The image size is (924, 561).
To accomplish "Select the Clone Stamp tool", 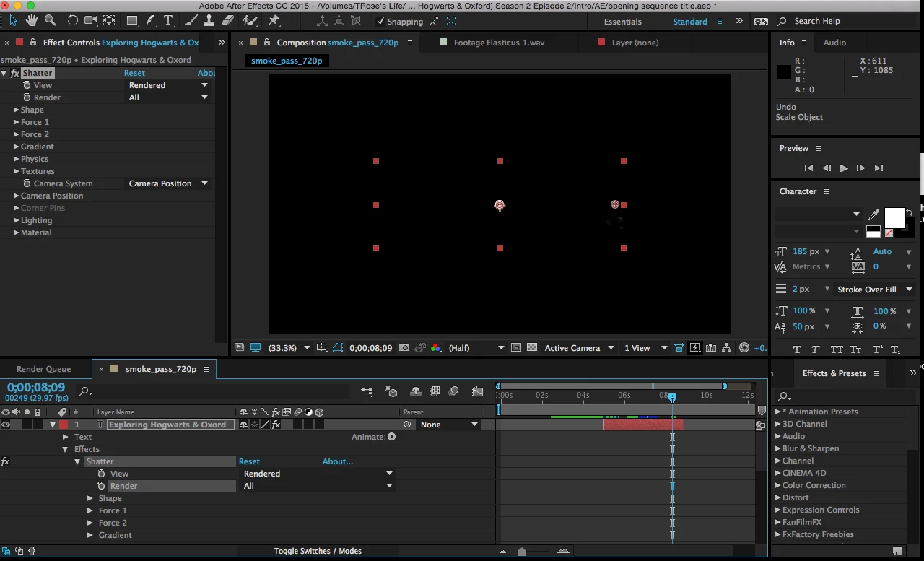I will coord(210,20).
